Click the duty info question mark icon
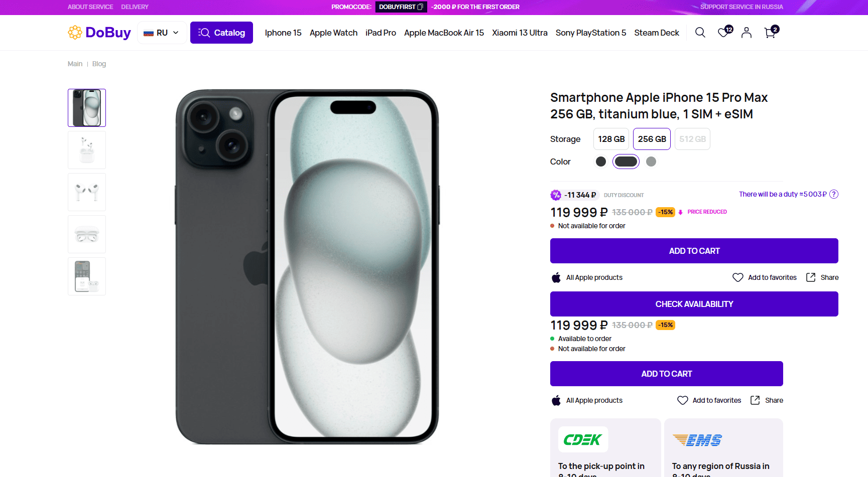868x477 pixels. coord(834,194)
